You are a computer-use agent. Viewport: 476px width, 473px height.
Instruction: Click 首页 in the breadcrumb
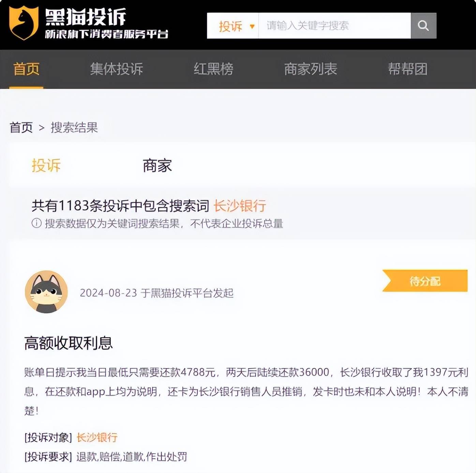pyautogui.click(x=21, y=128)
